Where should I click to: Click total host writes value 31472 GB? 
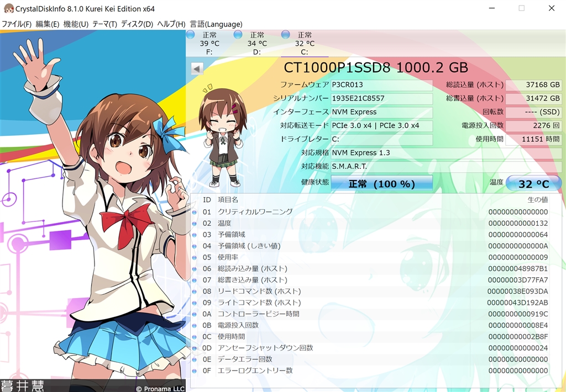click(x=533, y=98)
